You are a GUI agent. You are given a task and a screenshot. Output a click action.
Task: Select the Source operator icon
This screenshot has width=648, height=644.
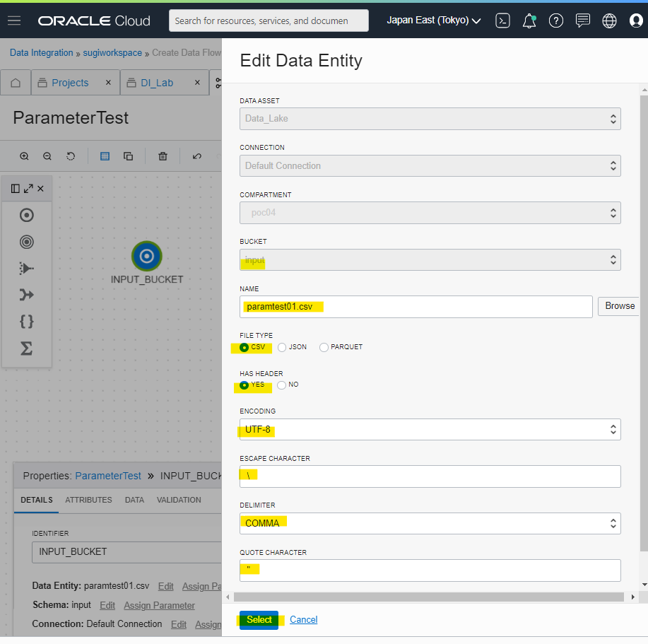click(26, 216)
